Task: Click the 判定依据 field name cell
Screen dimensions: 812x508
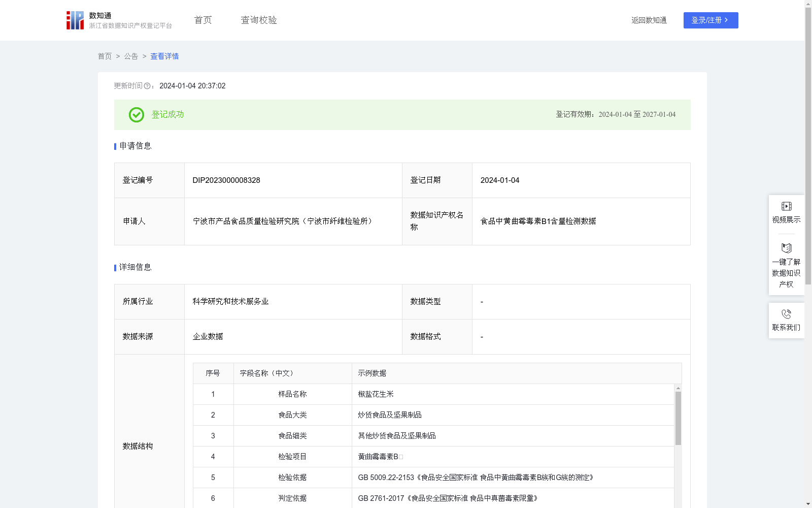Action: [292, 498]
